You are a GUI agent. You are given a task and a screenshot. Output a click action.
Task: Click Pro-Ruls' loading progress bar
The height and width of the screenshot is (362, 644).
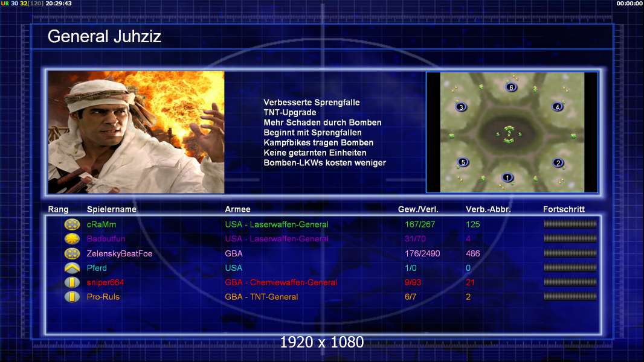(x=570, y=296)
